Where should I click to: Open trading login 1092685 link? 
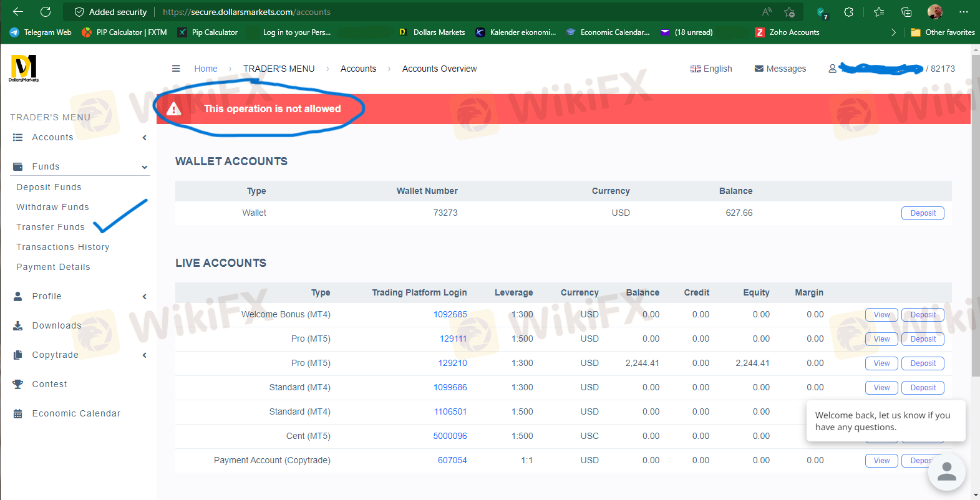click(450, 314)
